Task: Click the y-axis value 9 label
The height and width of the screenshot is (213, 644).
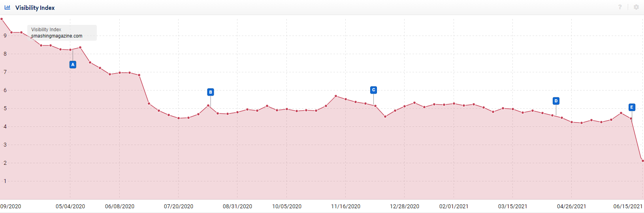Action: (x=5, y=36)
